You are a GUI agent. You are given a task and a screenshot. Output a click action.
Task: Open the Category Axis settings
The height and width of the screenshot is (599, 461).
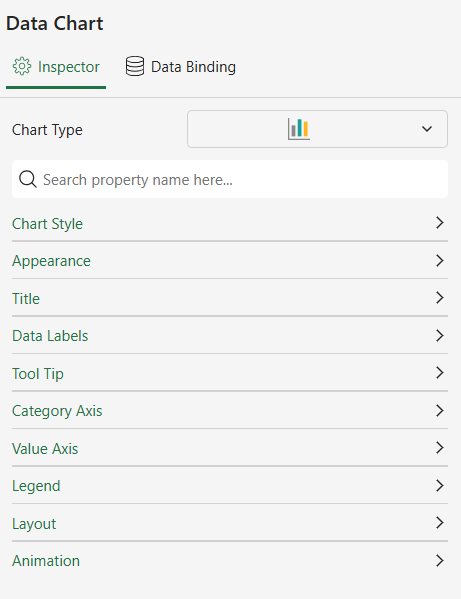(230, 410)
